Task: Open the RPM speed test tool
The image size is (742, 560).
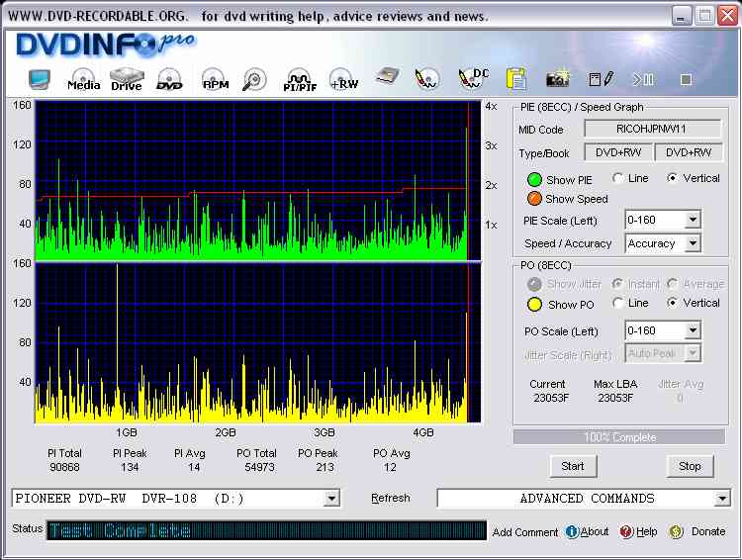Action: (215, 79)
